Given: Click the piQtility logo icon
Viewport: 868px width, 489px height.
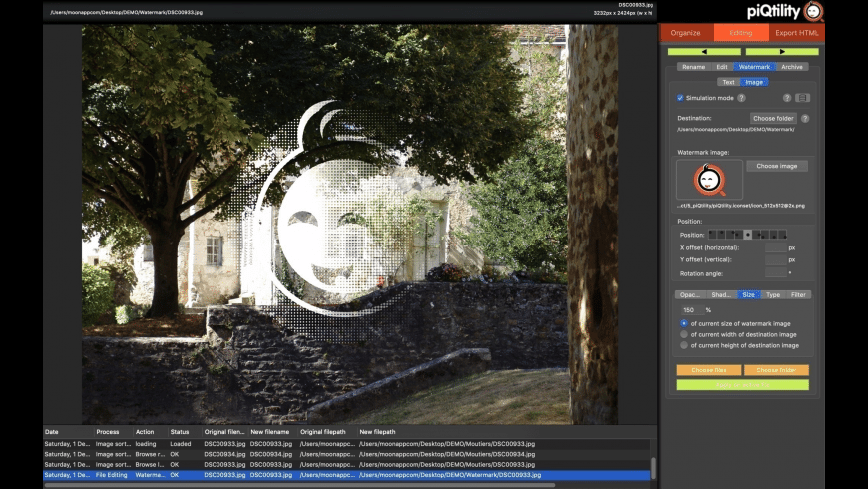Looking at the screenshot, I should pos(814,11).
